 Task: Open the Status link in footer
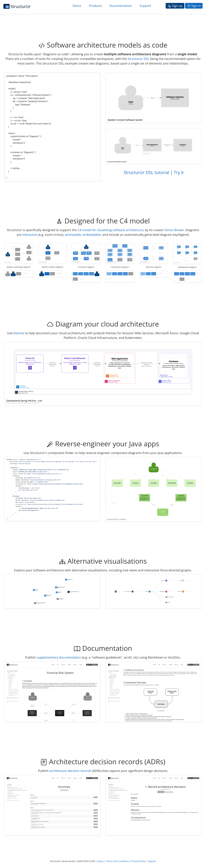(x=100, y=861)
